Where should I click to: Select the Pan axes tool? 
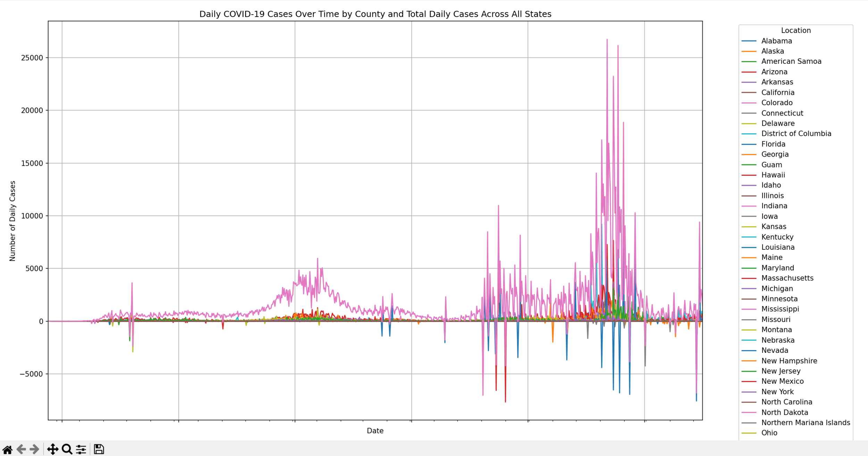pyautogui.click(x=53, y=449)
